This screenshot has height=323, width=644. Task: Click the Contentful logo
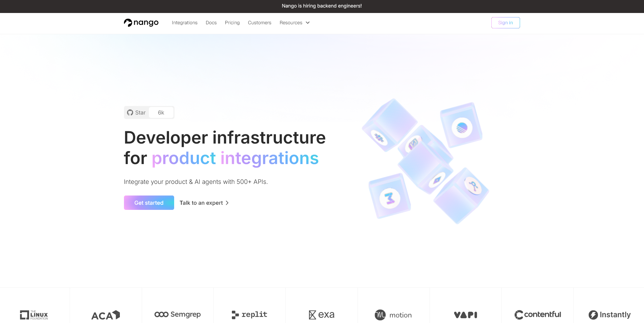[537, 314]
